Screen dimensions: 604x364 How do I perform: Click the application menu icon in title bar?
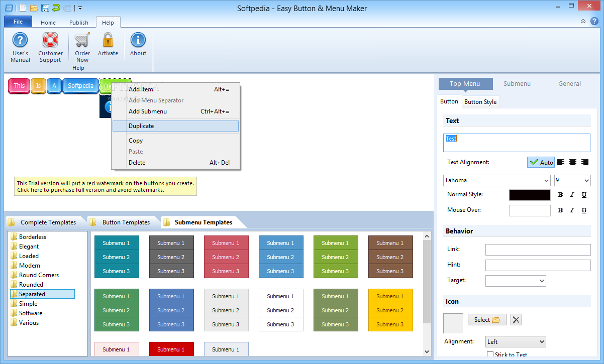(9, 8)
